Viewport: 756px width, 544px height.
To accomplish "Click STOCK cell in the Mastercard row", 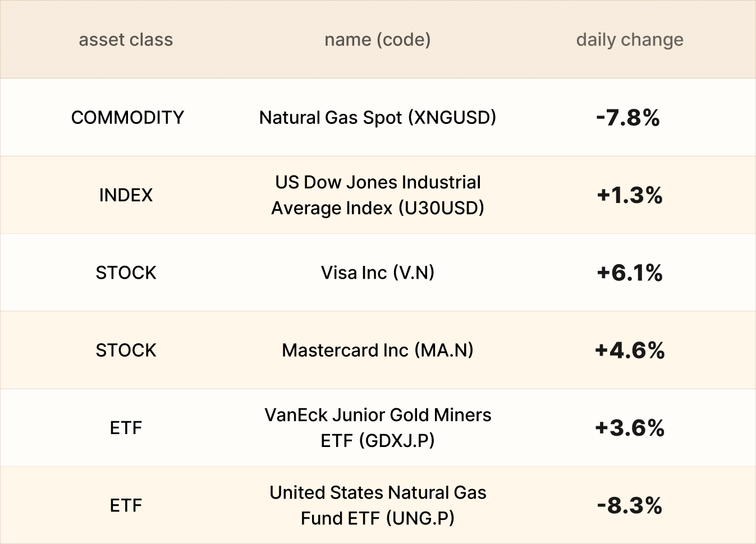I will pyautogui.click(x=126, y=350).
